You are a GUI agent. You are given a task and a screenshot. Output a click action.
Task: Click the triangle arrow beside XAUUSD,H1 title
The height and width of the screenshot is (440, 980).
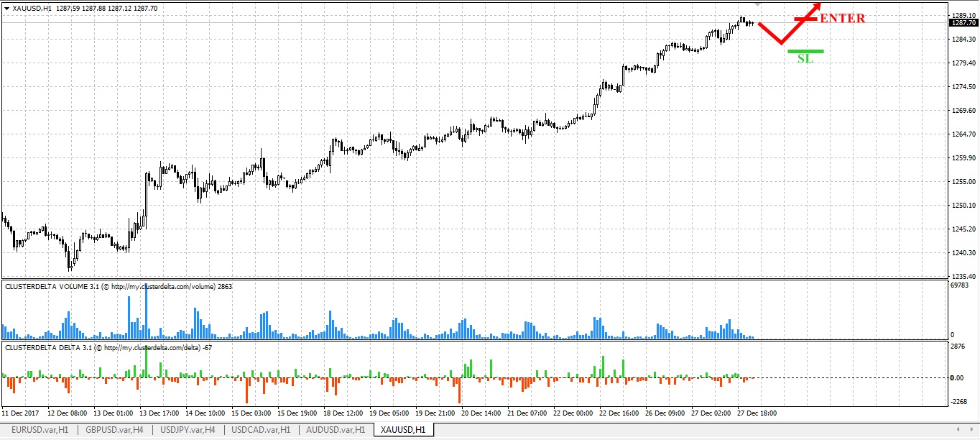(x=6, y=9)
